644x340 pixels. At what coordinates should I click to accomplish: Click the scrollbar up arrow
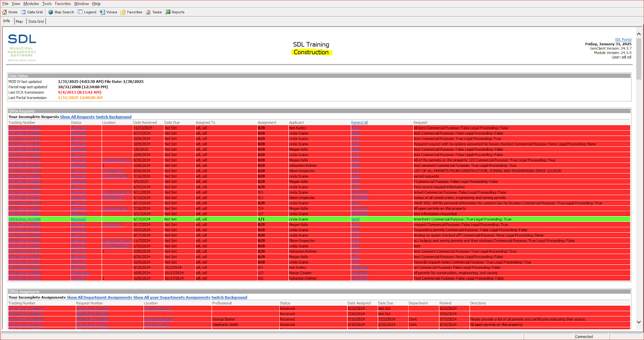pos(639,35)
